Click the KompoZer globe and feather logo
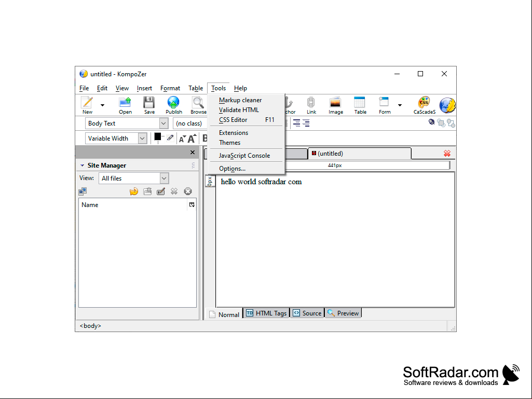 pos(447,105)
